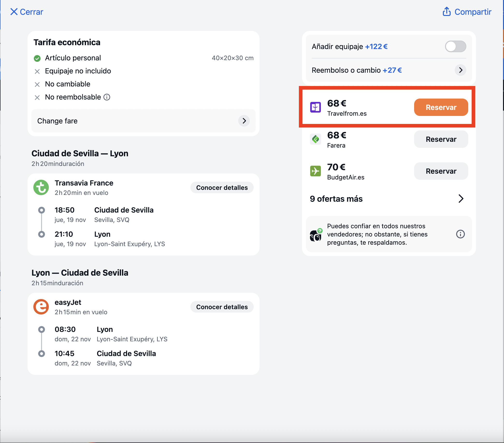This screenshot has width=504, height=443.
Task: Click info icon in trusted sellers notice
Action: tap(460, 234)
